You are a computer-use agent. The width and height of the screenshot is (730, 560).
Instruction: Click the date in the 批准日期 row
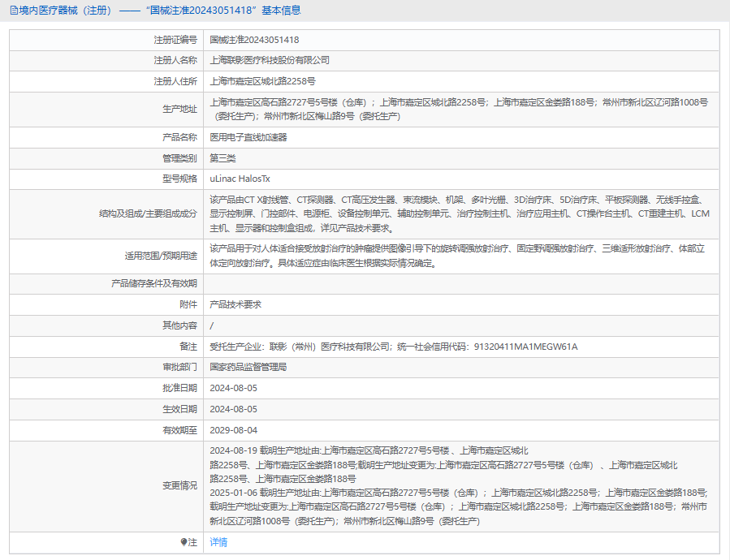233,388
